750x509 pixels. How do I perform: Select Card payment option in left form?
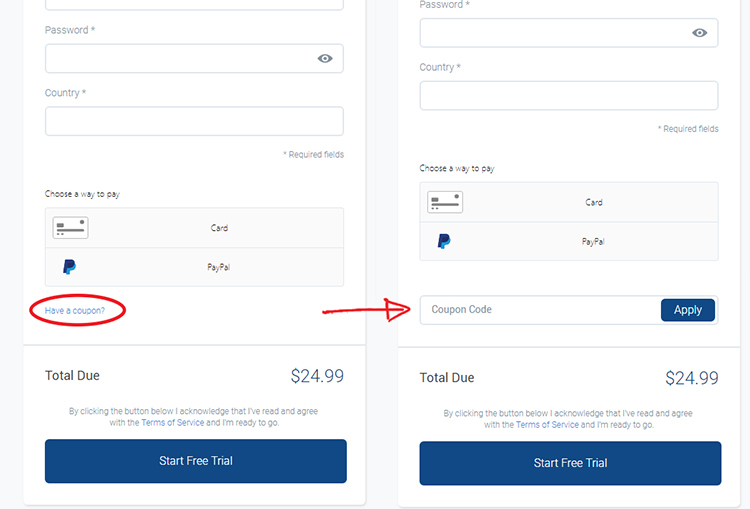[x=194, y=228]
